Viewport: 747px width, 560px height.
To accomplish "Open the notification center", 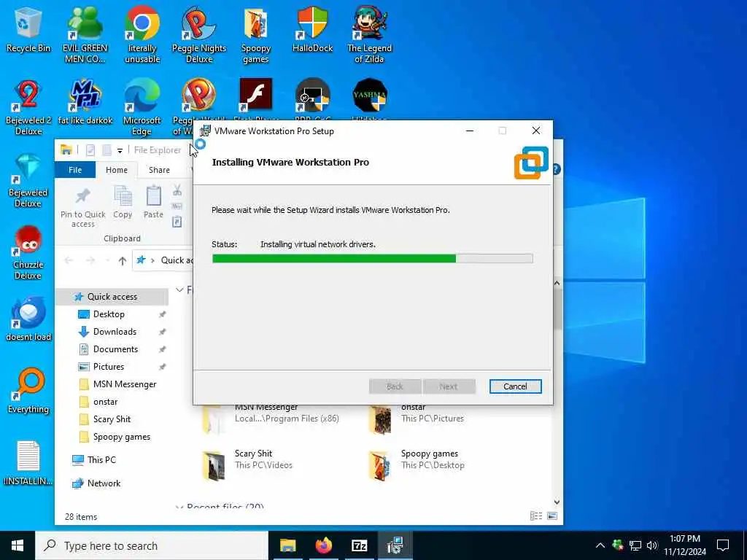I will (723, 545).
